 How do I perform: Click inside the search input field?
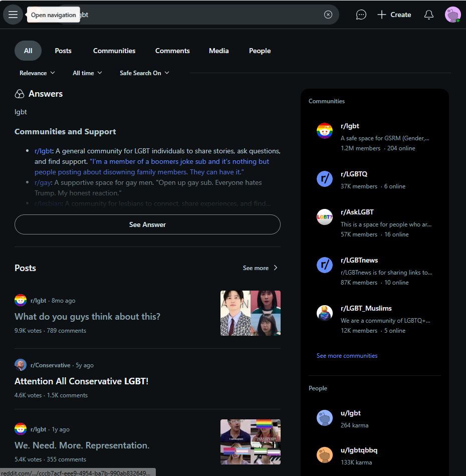pyautogui.click(x=197, y=15)
